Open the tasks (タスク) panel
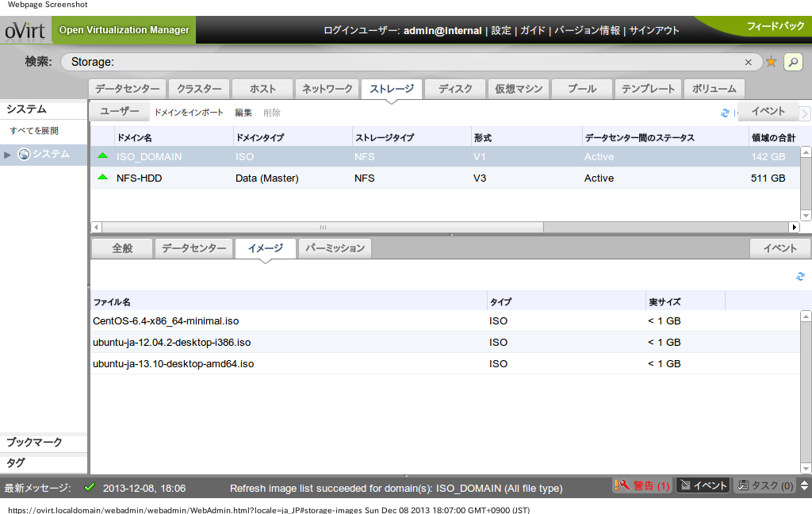The image size is (812, 514). click(x=765, y=485)
